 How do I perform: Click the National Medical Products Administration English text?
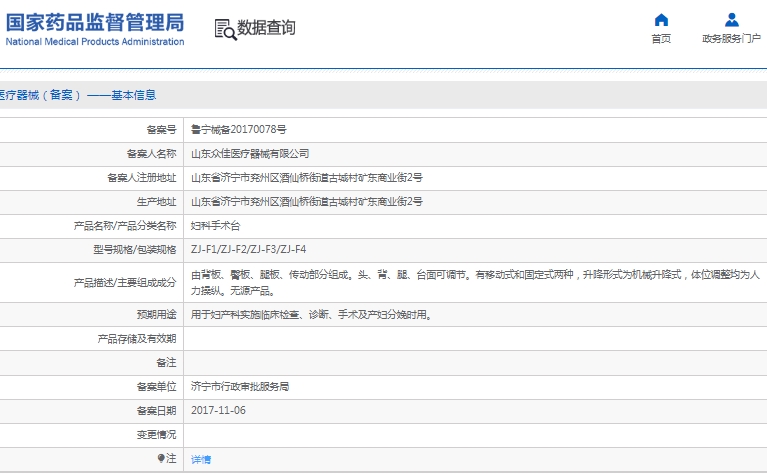tap(95, 42)
